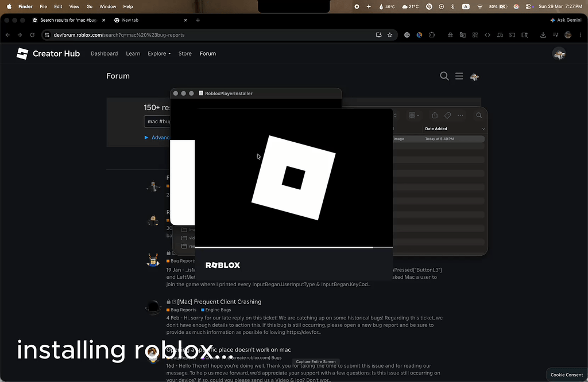Open Learn in Creator Hub nav
Screen dimensions: 588x382
pos(133,53)
